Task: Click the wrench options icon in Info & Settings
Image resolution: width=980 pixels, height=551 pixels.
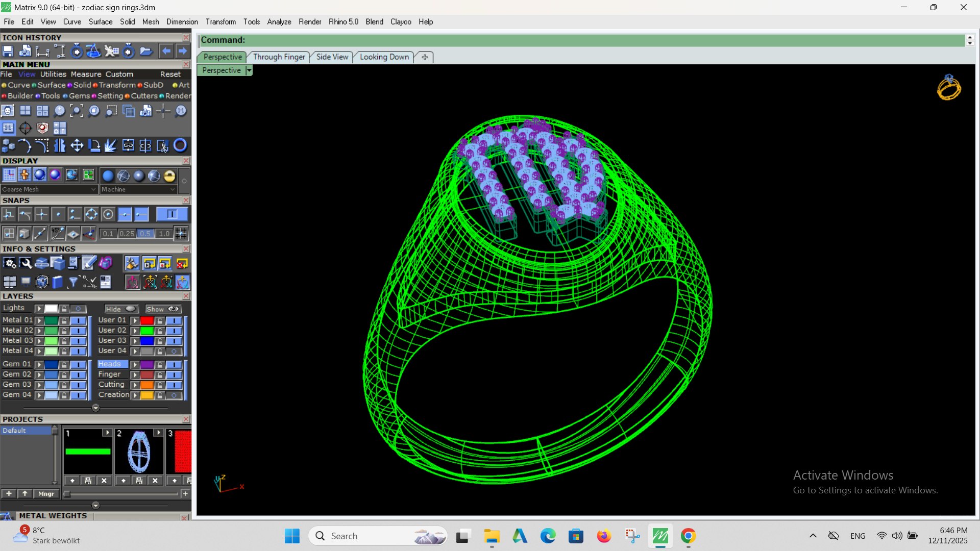Action: (x=26, y=263)
